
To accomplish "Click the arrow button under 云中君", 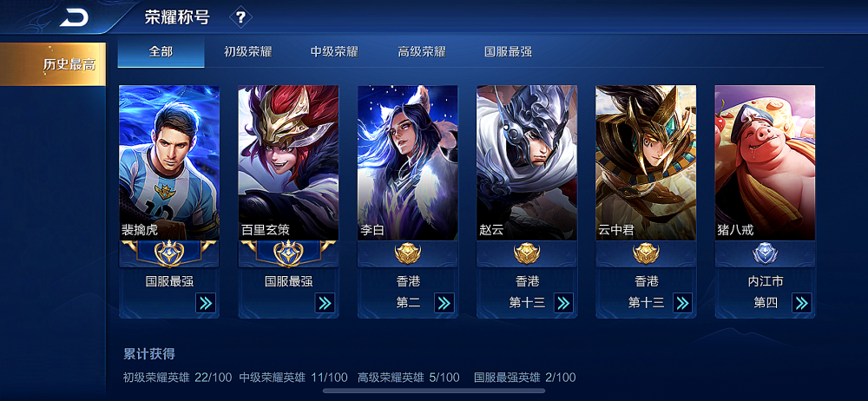I will point(682,303).
